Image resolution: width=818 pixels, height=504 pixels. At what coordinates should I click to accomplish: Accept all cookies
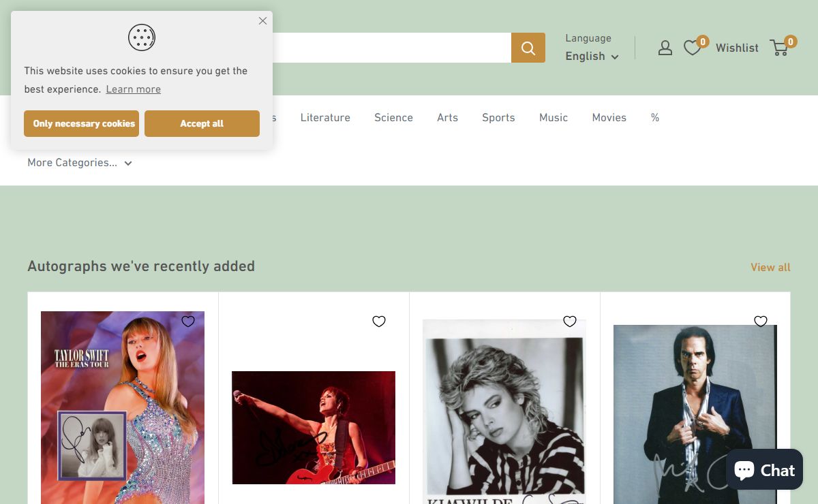click(x=202, y=124)
